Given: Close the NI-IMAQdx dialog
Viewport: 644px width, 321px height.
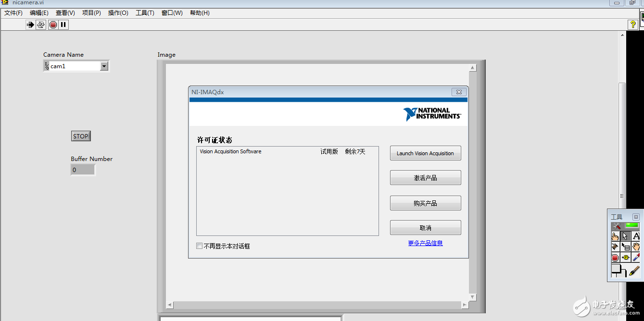Looking at the screenshot, I should pos(459,92).
